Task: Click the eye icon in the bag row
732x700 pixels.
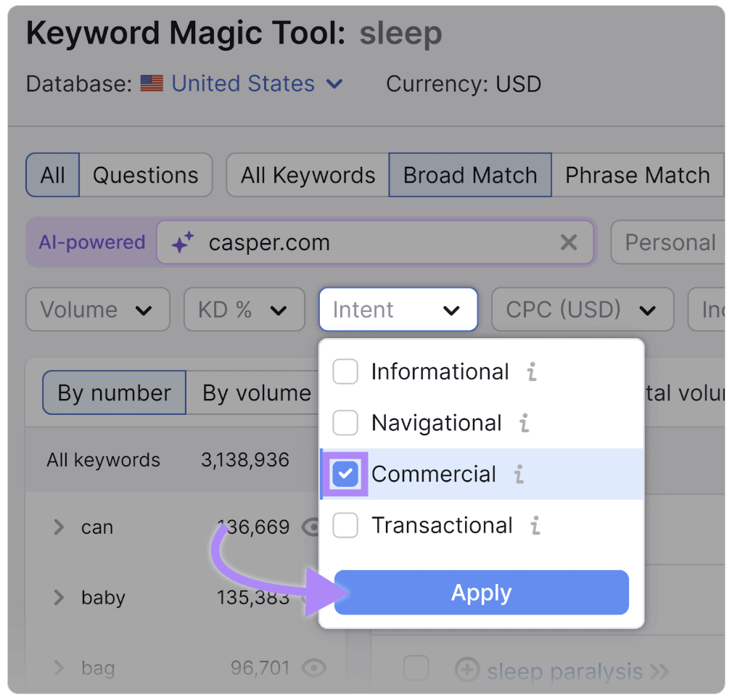Action: (x=313, y=667)
